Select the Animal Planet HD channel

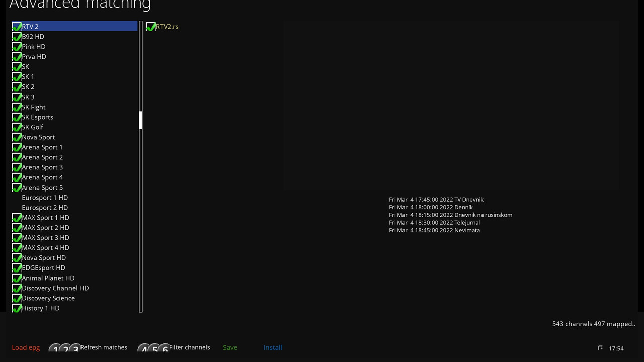tap(74, 278)
